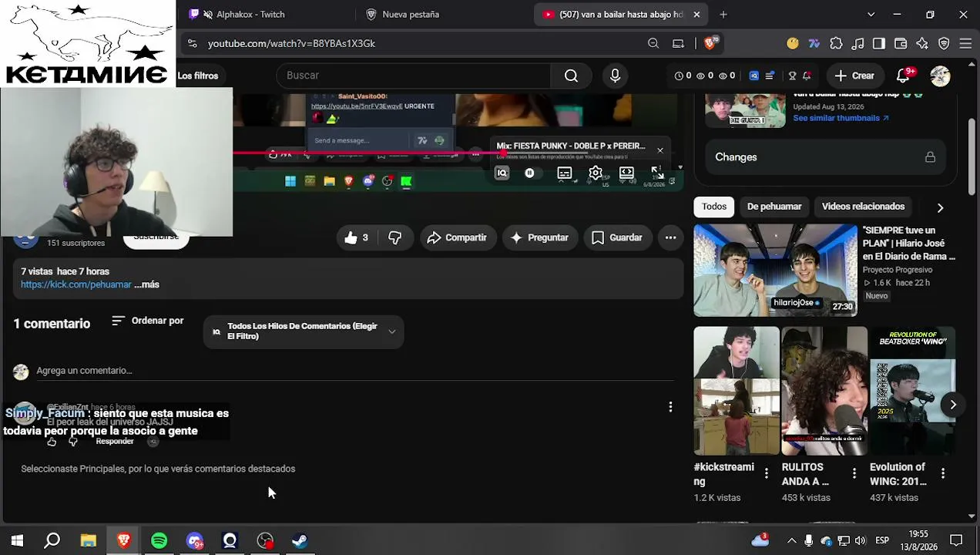Show hidden tray icons chevron

click(790, 540)
